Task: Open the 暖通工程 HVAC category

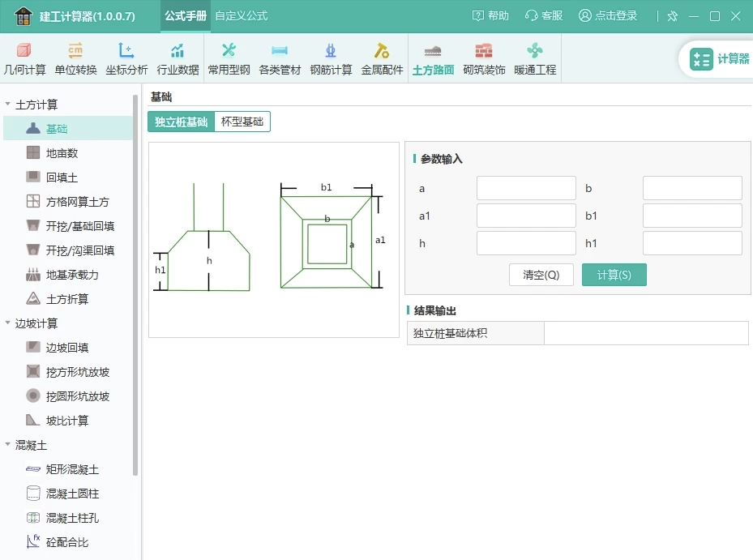Action: point(535,58)
